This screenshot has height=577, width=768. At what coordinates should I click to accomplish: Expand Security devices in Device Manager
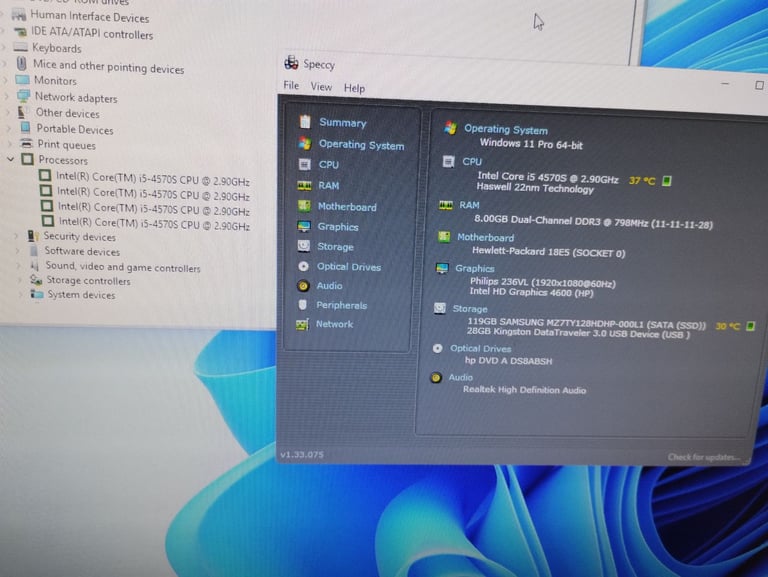pos(17,236)
